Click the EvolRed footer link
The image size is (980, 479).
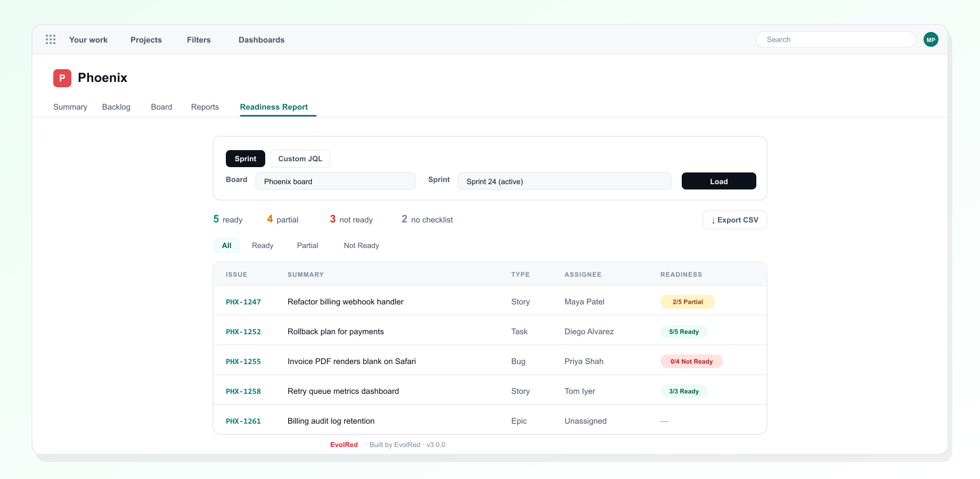[x=344, y=445]
